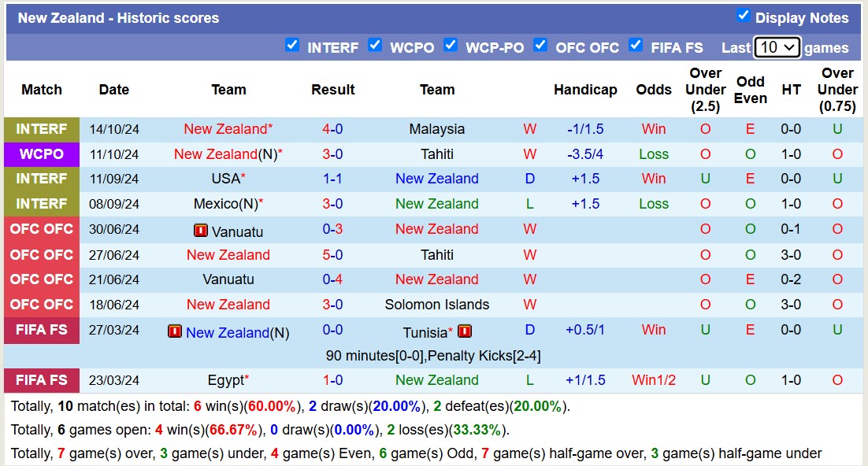Disable the OFC OFC filter checkbox
Viewport: 868px width, 466px height.
point(540,45)
